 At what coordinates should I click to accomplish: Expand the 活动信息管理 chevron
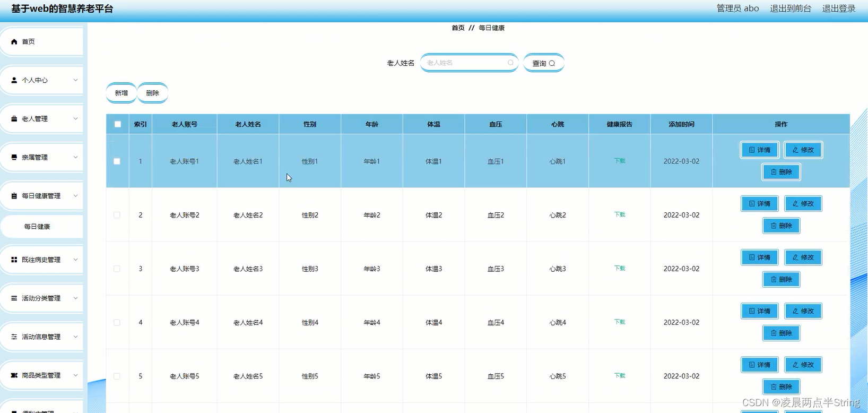75,337
